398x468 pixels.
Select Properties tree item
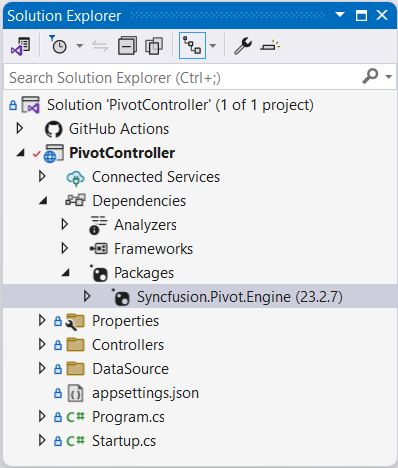pos(125,321)
